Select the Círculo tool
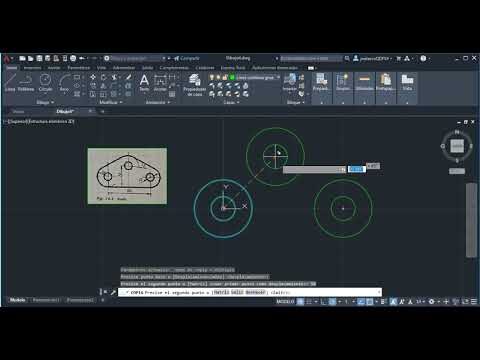Viewport: 480px width, 360px height. point(45,83)
